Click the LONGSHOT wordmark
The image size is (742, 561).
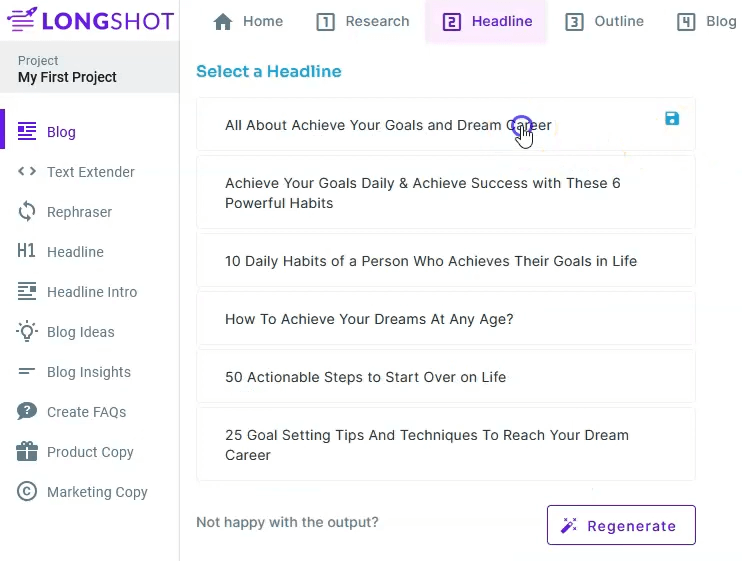click(108, 21)
